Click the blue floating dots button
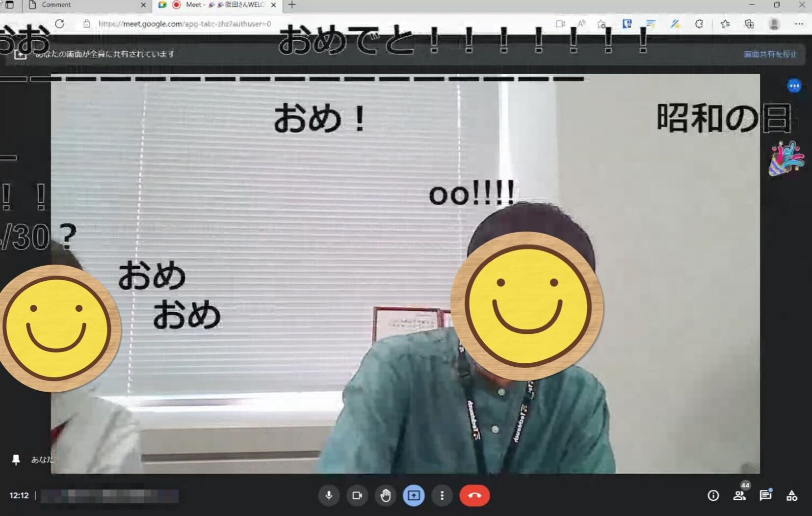Image resolution: width=812 pixels, height=516 pixels. click(x=794, y=86)
